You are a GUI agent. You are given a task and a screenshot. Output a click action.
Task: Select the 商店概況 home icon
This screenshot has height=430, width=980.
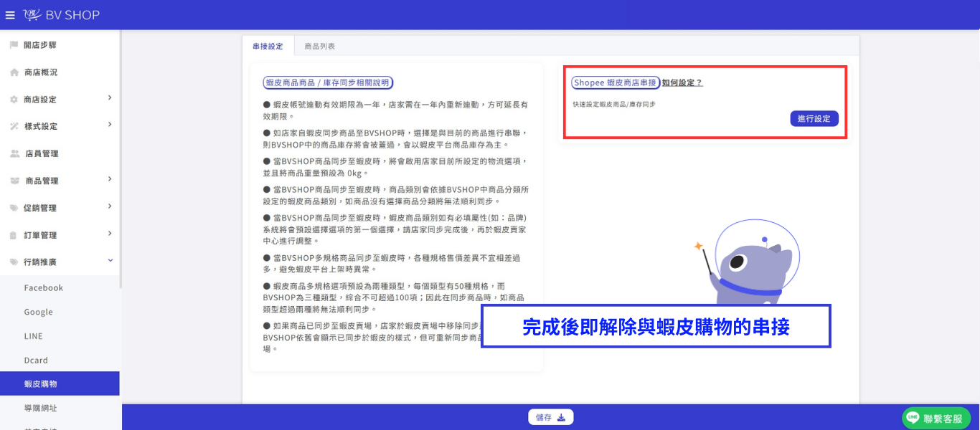pos(14,72)
